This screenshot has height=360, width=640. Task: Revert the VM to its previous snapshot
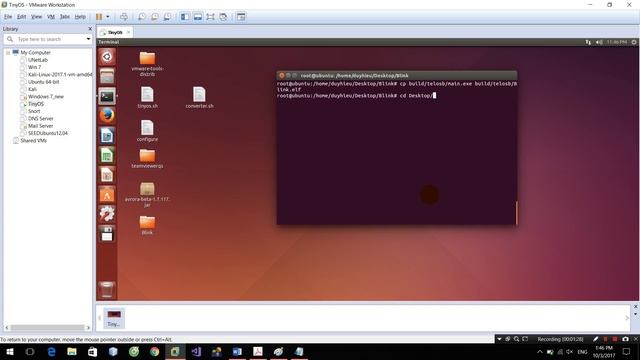pos(155,17)
